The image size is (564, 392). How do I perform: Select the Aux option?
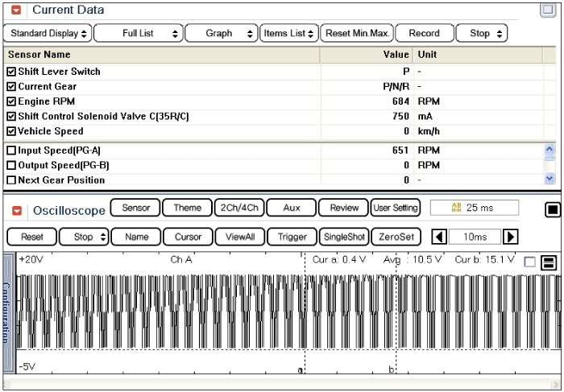click(292, 208)
